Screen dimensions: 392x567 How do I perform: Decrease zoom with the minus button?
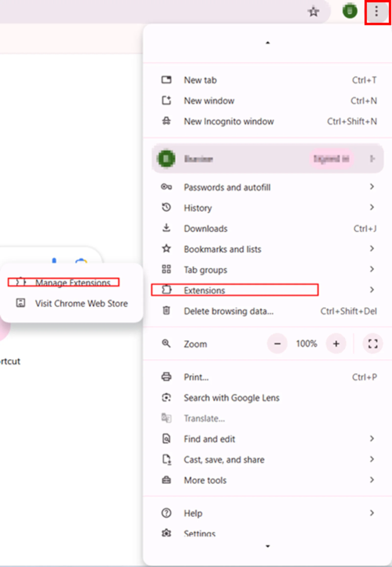coord(277,344)
